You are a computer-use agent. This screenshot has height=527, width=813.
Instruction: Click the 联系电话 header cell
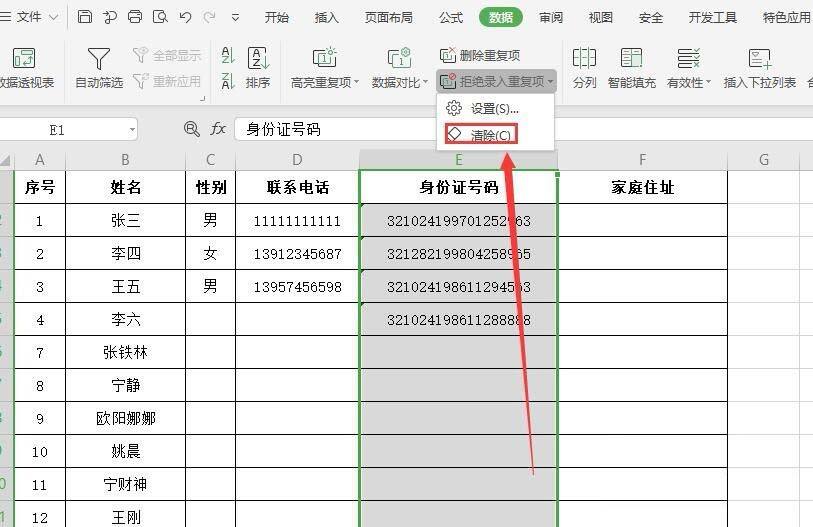tap(297, 187)
